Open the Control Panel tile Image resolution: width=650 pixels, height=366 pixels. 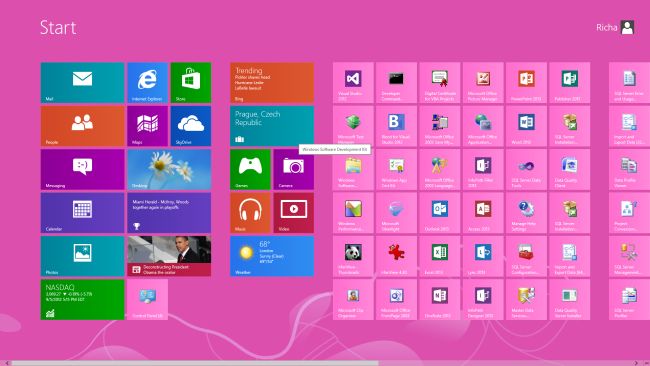coord(148,300)
